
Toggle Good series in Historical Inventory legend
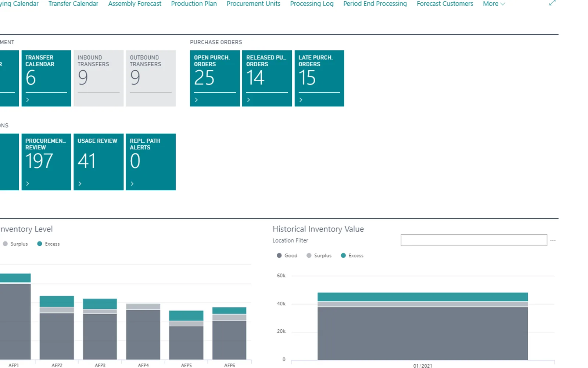pyautogui.click(x=287, y=255)
